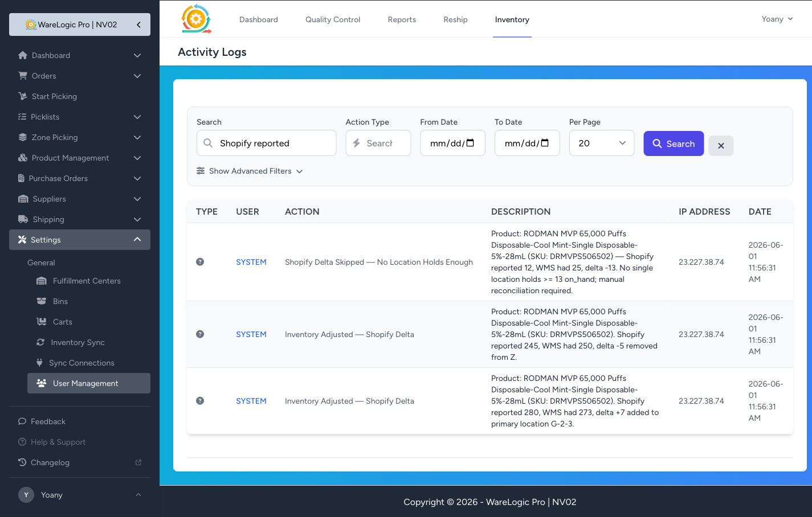812x517 pixels.
Task: Open Sync Connections settings page
Action: [89, 363]
